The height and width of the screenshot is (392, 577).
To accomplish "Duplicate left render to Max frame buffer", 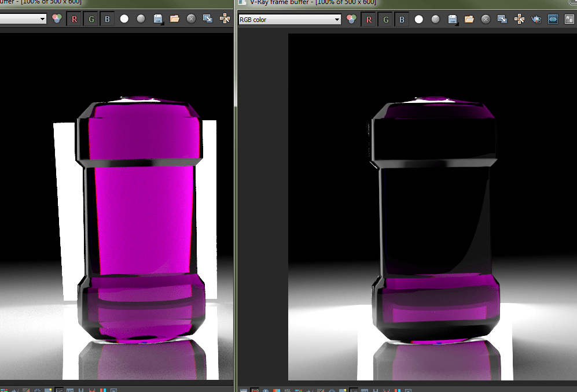I will click(x=208, y=19).
